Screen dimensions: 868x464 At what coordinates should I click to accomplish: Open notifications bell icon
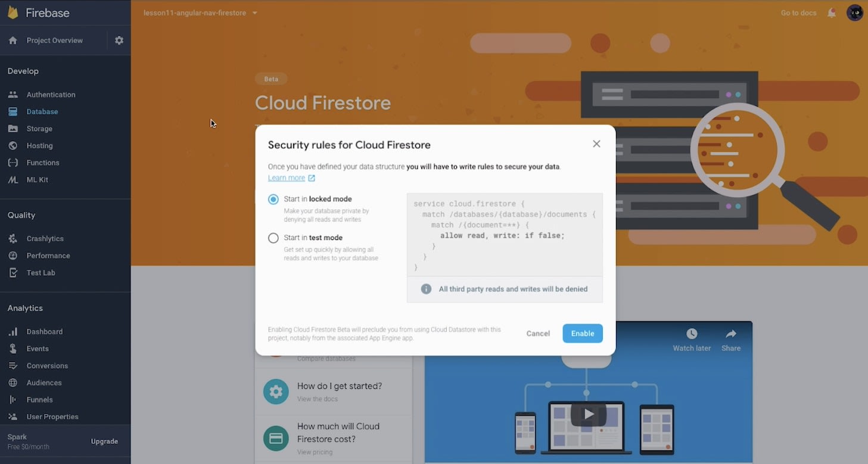coord(832,13)
